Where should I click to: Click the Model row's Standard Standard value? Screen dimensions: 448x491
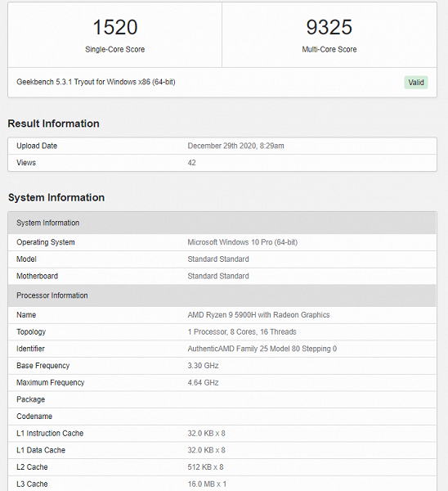coord(218,259)
